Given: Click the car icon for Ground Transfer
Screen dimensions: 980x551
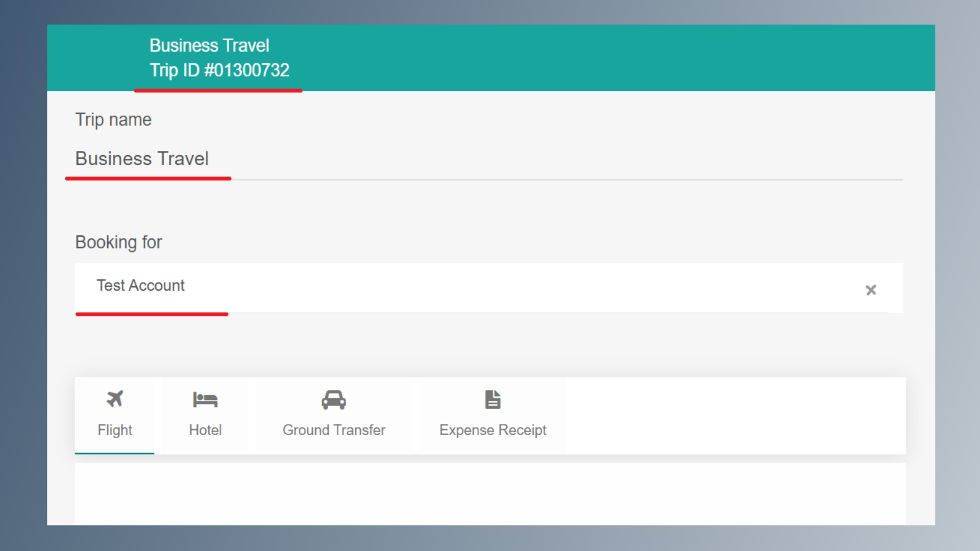Looking at the screenshot, I should pyautogui.click(x=334, y=400).
